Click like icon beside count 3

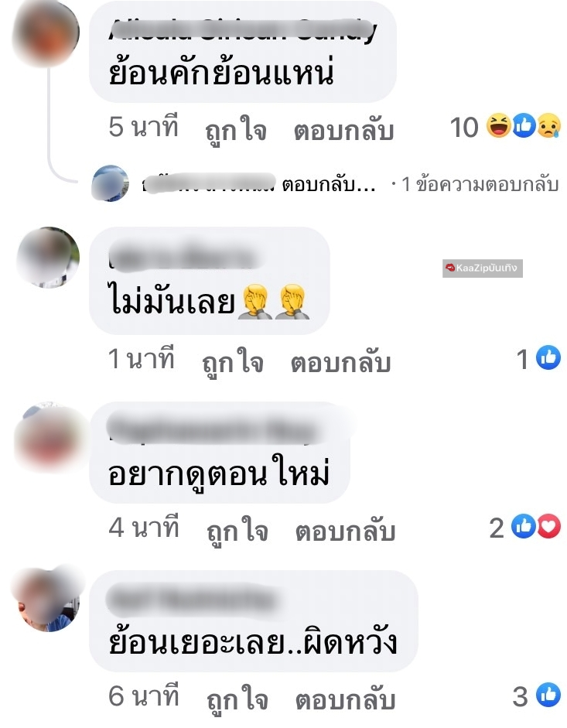[x=548, y=695]
